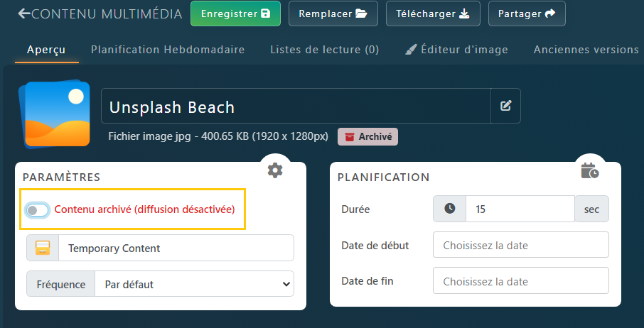
Task: Open the Date de fin date picker
Action: 520,280
